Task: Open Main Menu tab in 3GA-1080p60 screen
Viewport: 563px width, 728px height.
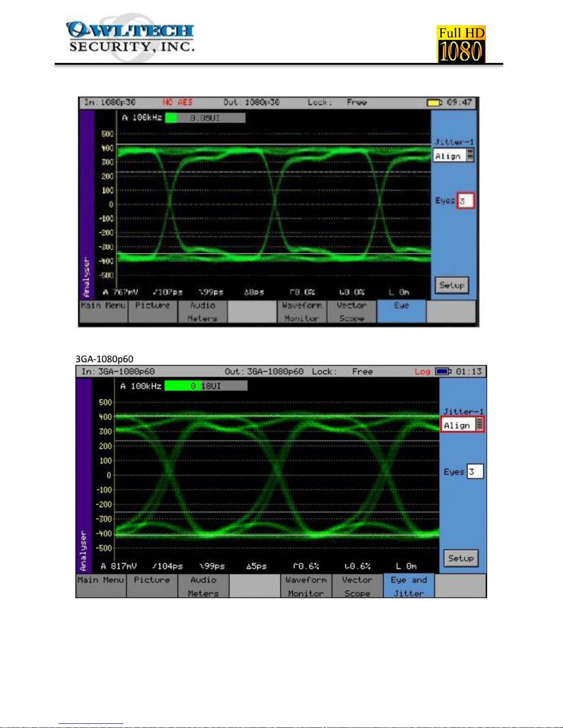Action: click(x=101, y=586)
